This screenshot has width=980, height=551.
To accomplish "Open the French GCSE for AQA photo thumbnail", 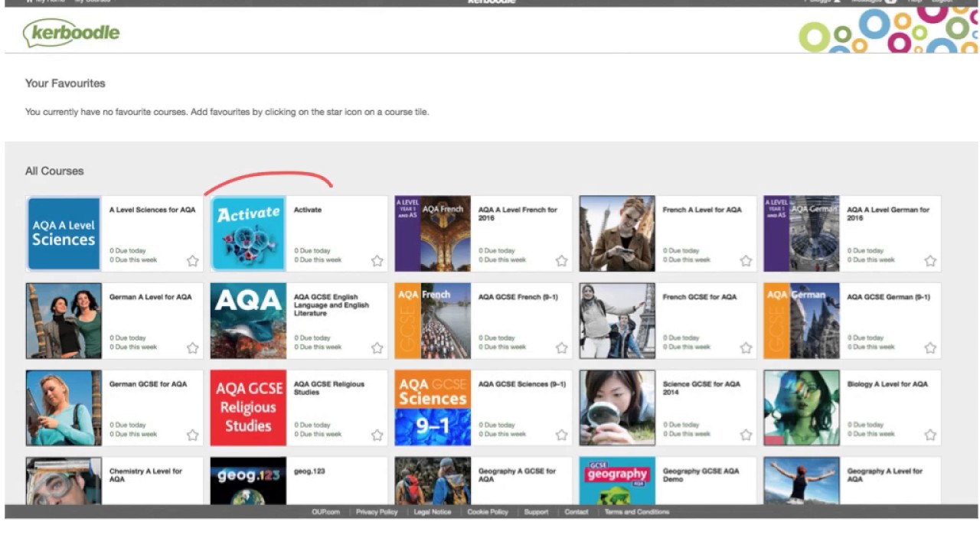I will coord(617,321).
